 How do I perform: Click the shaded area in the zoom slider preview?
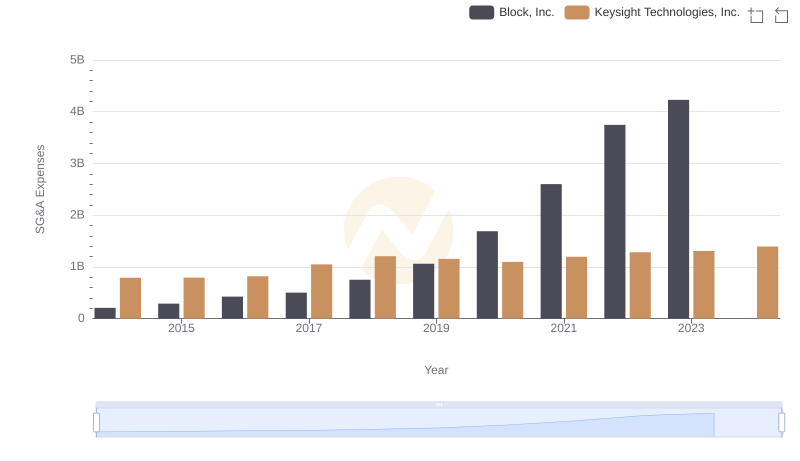[405, 426]
